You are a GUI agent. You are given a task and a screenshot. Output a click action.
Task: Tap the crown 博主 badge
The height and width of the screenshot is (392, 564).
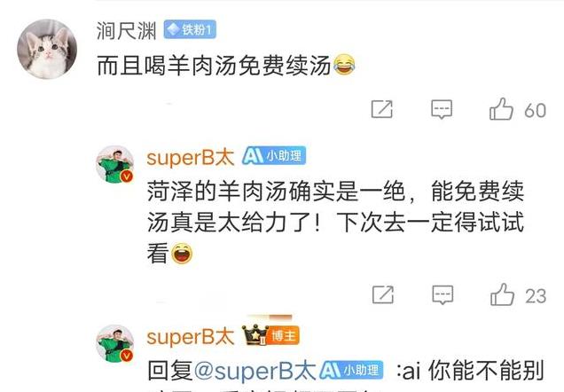pos(270,335)
